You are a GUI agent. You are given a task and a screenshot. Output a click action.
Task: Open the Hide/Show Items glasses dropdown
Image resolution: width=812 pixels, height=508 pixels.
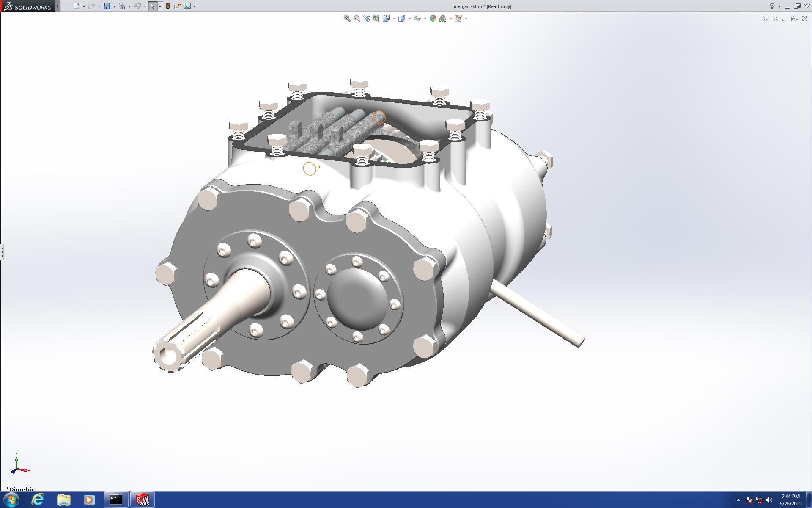[x=425, y=19]
